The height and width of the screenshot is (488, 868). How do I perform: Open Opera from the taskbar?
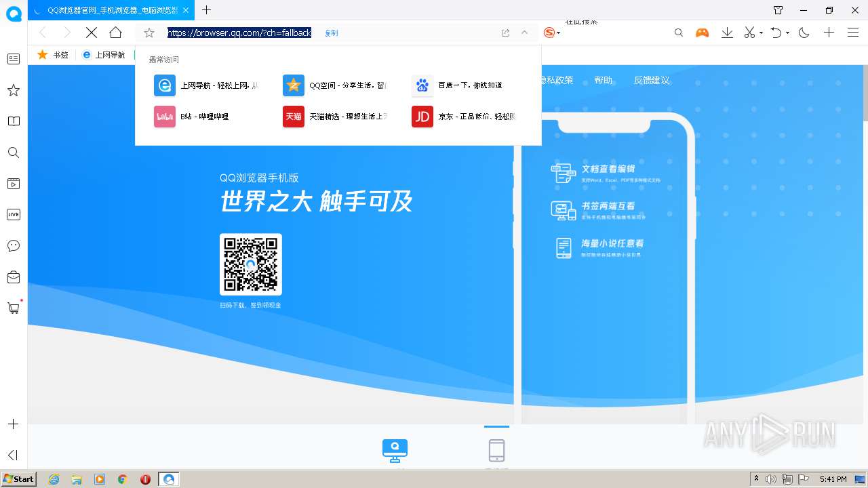click(x=145, y=479)
